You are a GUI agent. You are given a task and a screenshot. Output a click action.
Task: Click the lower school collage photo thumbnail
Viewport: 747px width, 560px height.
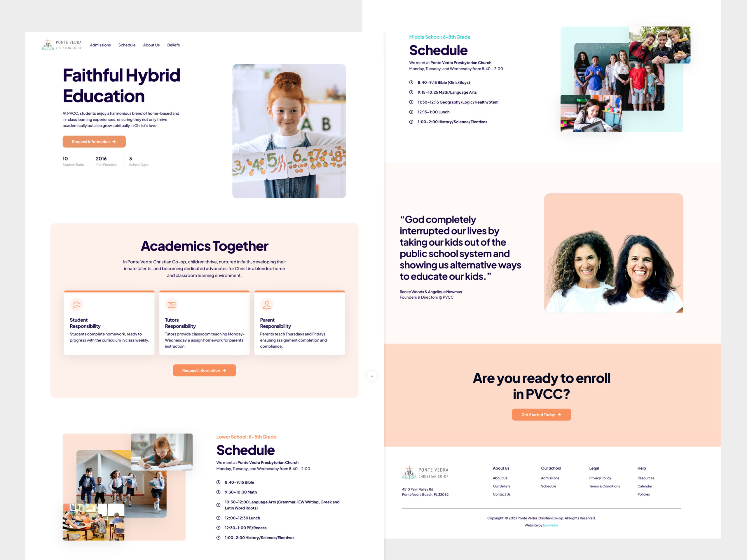point(126,482)
